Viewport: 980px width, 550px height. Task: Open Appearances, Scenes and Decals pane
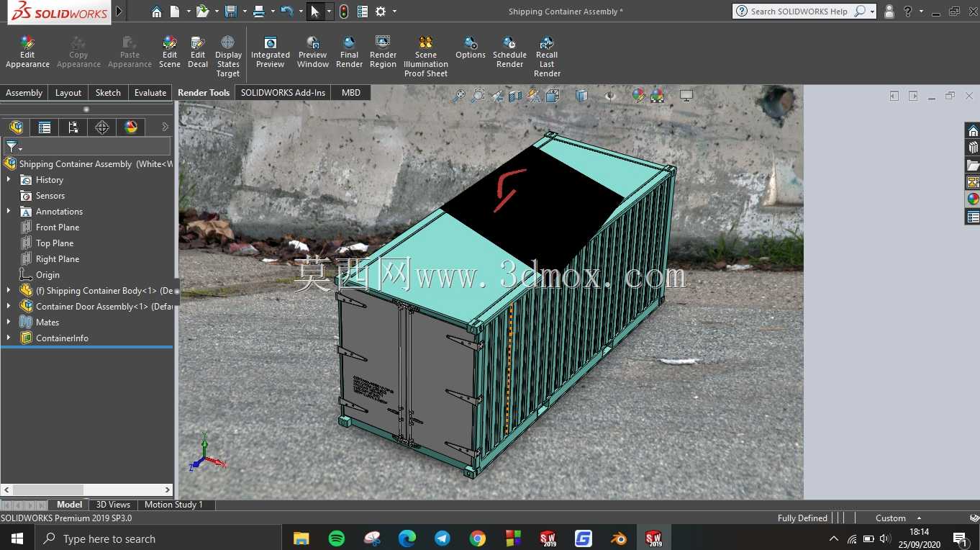pyautogui.click(x=973, y=199)
